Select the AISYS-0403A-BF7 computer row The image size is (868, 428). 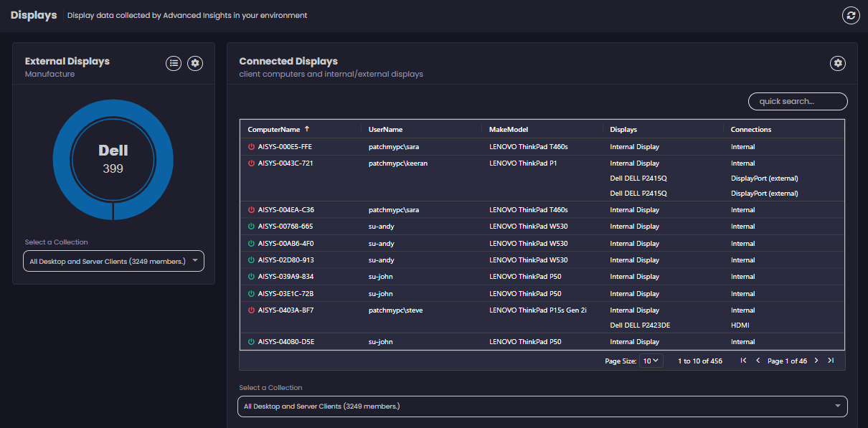coord(286,310)
